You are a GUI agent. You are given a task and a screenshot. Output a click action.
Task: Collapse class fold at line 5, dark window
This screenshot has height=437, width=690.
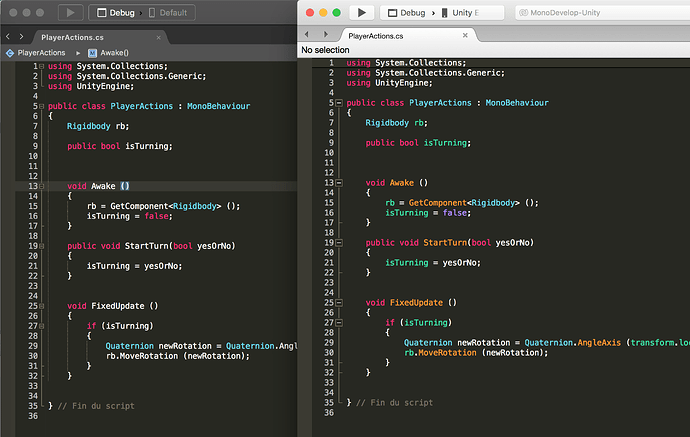pos(41,106)
